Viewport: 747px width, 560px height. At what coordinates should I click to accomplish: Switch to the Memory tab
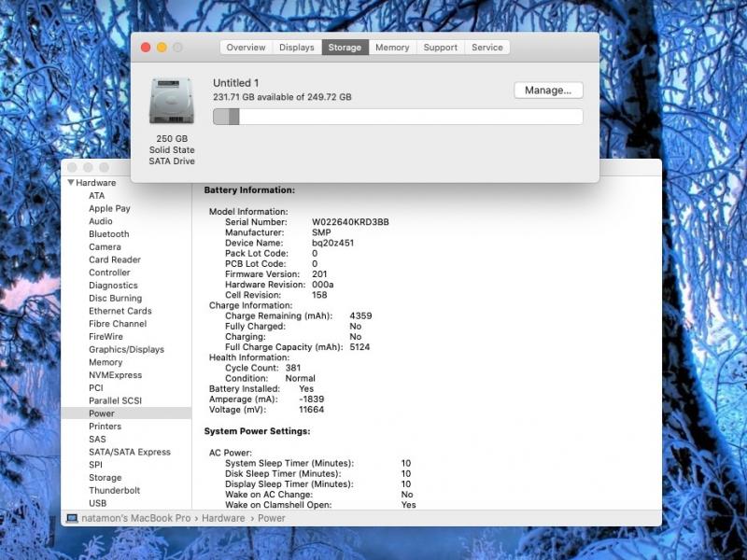pos(392,48)
